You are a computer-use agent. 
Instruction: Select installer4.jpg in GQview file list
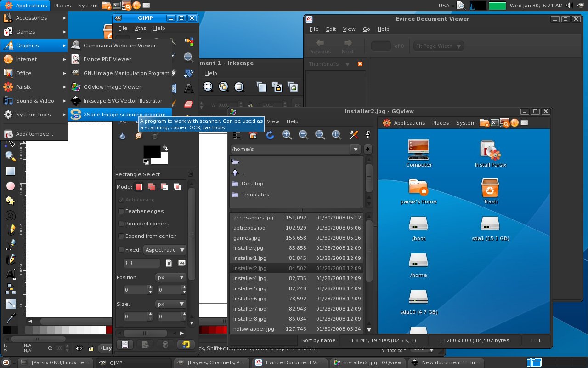coord(297,278)
